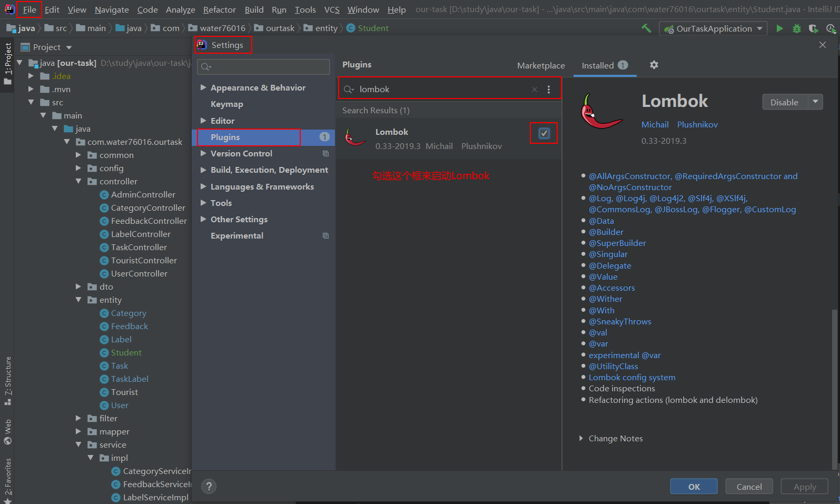Image resolution: width=840 pixels, height=504 pixels.
Task: Focus the Settings search field
Action: click(263, 67)
